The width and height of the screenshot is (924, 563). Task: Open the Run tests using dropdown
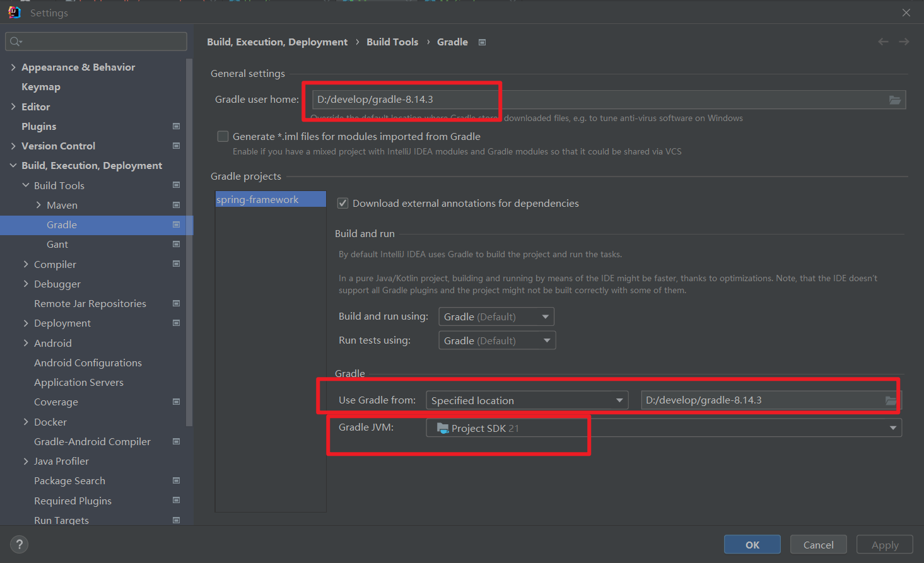tap(496, 340)
